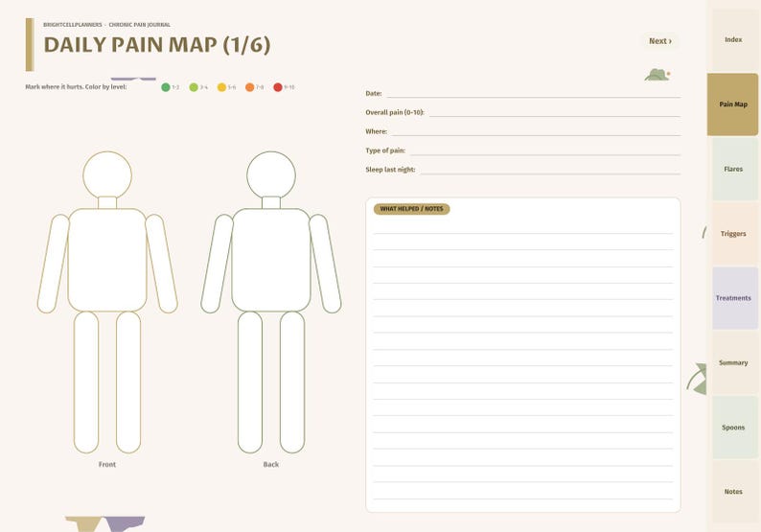The width and height of the screenshot is (761, 532).
Task: Select the lime 3-4 pain level swatch
Action: (194, 87)
